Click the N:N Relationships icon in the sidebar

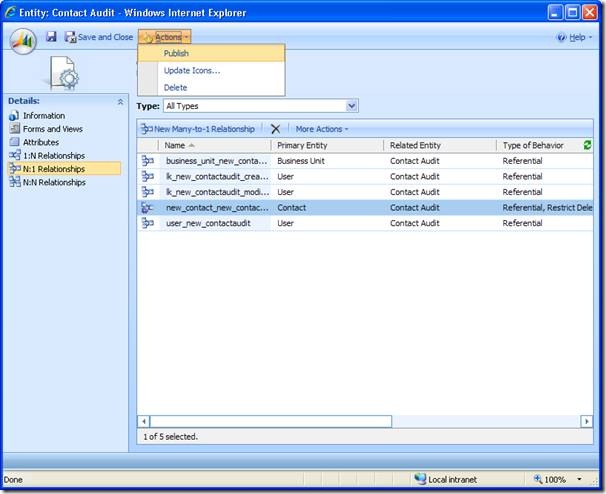(x=14, y=182)
